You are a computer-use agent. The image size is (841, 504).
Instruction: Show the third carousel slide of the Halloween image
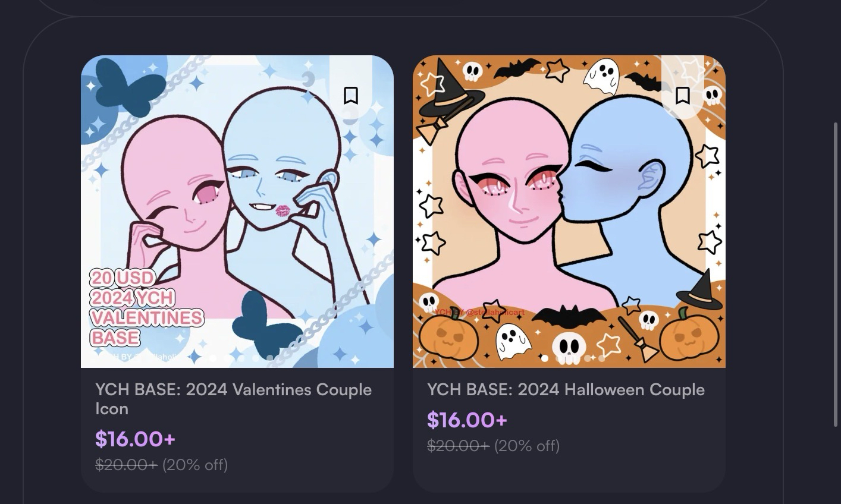pyautogui.click(x=573, y=358)
